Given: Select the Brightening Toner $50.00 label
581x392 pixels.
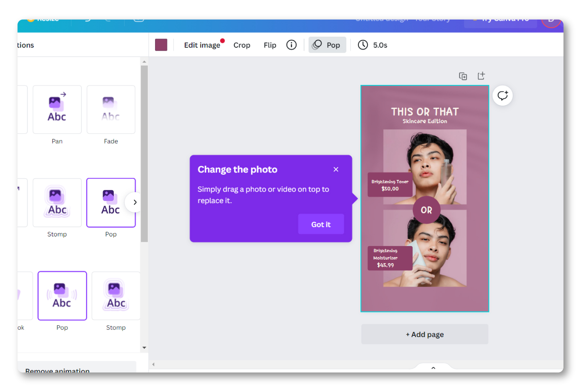Looking at the screenshot, I should click(390, 185).
